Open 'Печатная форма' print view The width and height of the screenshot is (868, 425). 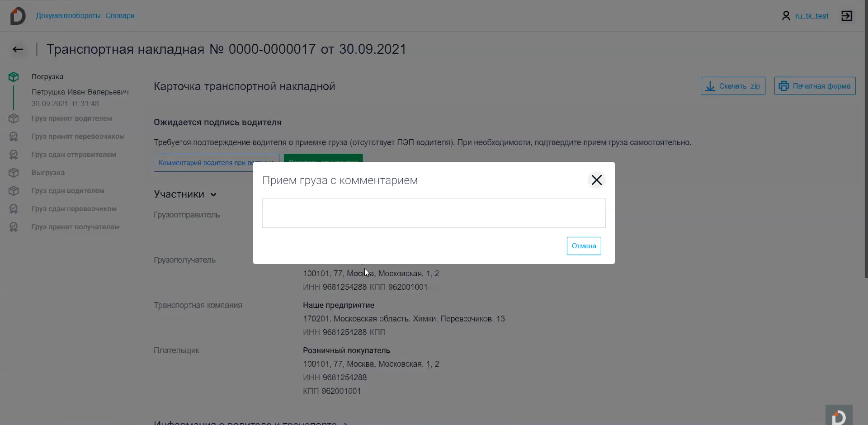click(815, 86)
